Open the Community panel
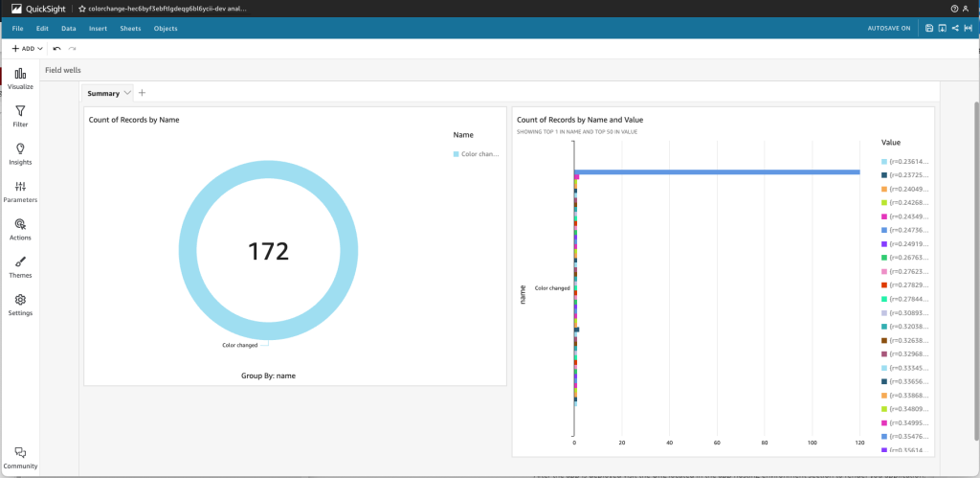 click(x=20, y=458)
